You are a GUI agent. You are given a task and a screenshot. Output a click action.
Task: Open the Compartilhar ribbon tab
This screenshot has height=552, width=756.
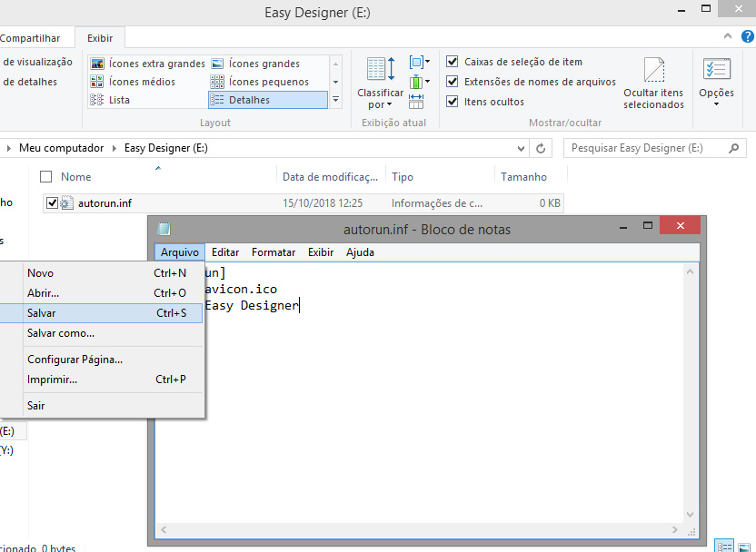tap(31, 38)
